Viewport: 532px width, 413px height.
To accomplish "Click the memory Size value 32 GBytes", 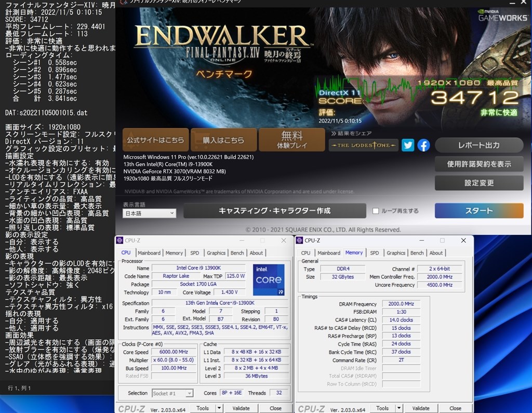I will coord(343,276).
